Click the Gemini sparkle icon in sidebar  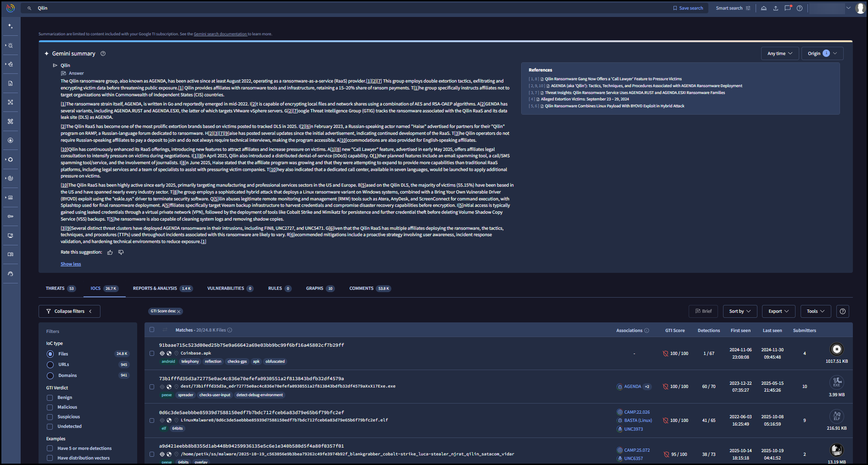coord(11,26)
